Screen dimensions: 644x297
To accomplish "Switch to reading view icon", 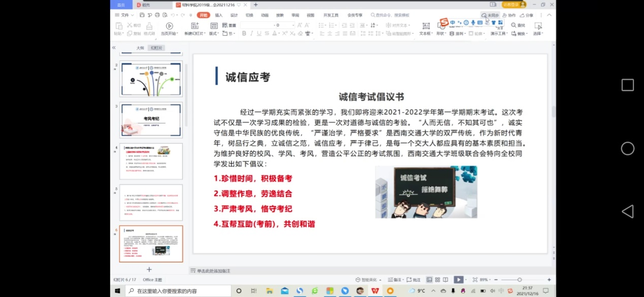I will pyautogui.click(x=445, y=280).
